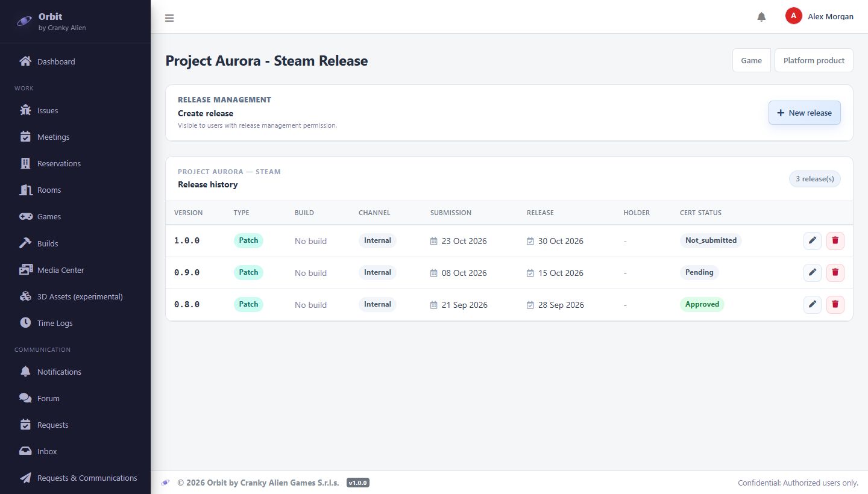Click the Forum chat bubbles icon
Viewport: 868px width, 494px height.
pyautogui.click(x=25, y=398)
